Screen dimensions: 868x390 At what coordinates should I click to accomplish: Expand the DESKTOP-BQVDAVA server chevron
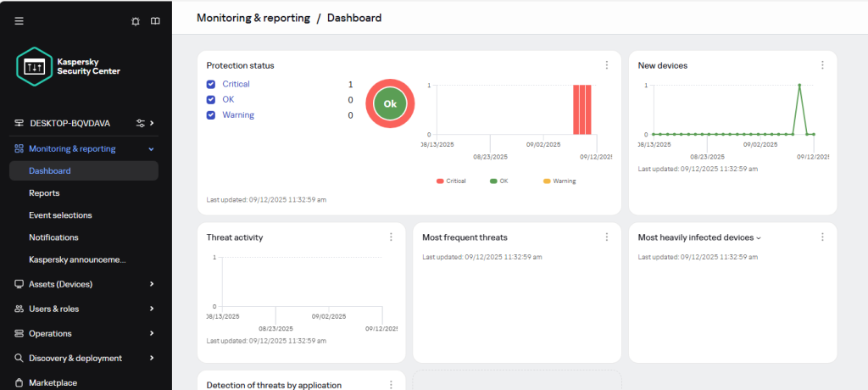coord(152,123)
